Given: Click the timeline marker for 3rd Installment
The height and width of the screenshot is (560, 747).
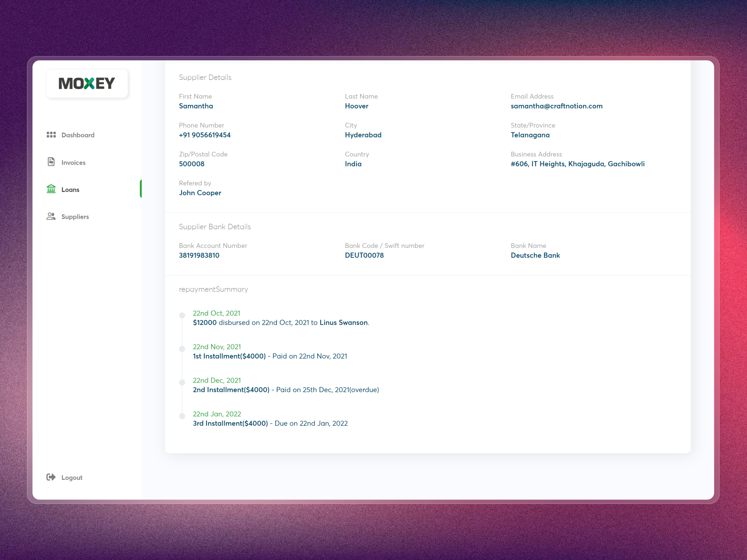Looking at the screenshot, I should coord(182,416).
